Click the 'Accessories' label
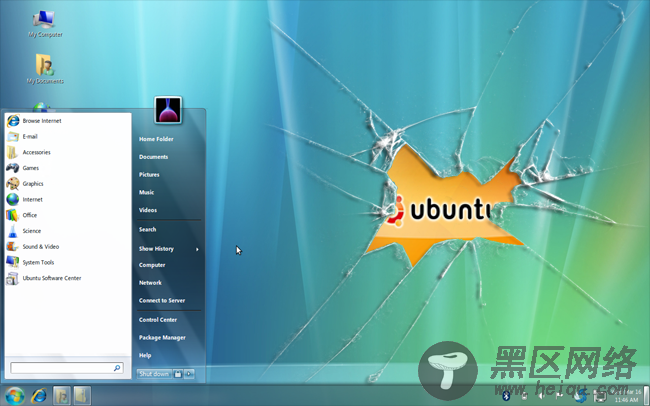 click(x=36, y=153)
